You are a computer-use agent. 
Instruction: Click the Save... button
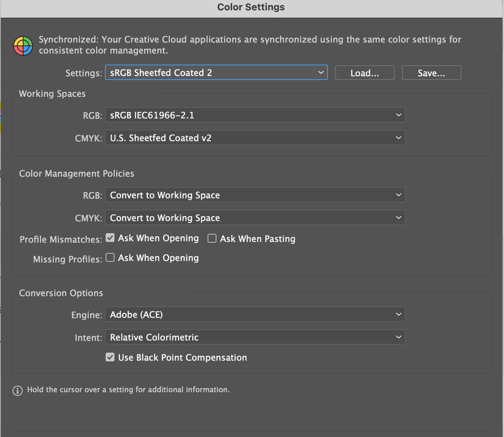[x=431, y=73]
